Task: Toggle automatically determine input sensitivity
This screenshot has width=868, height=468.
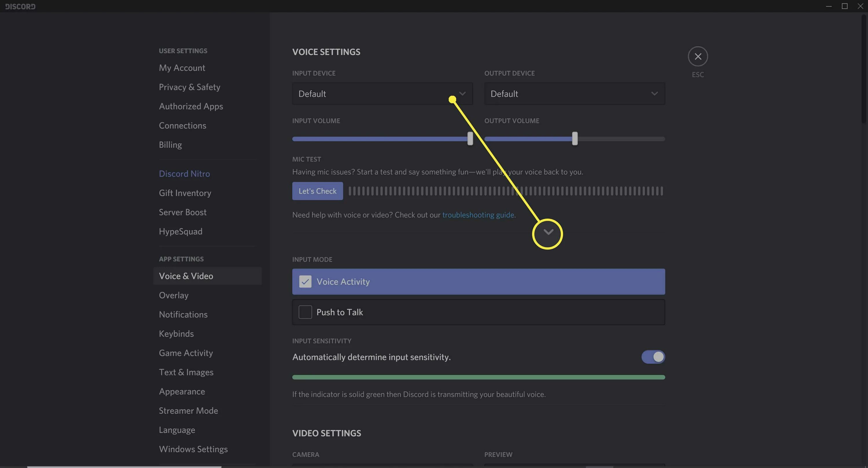Action: tap(653, 357)
